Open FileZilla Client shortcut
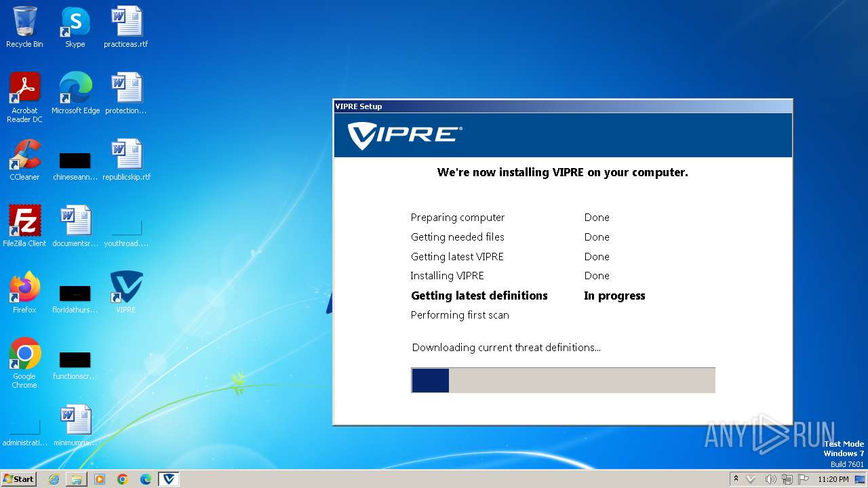The image size is (868, 488). [x=24, y=226]
